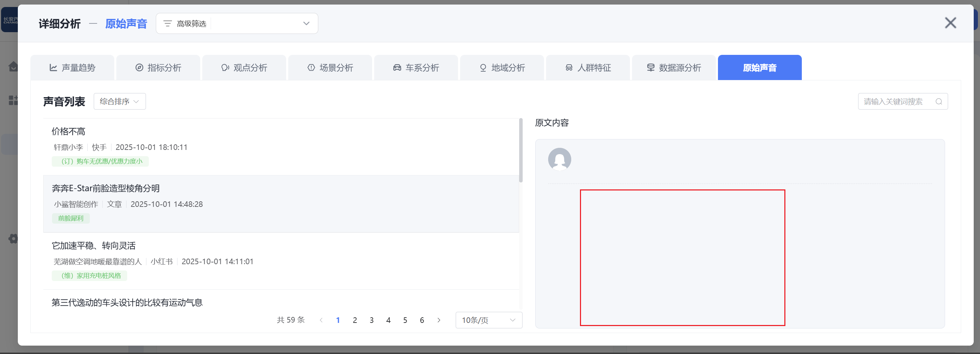
Task: Select the 场景分析 tab
Action: 330,68
